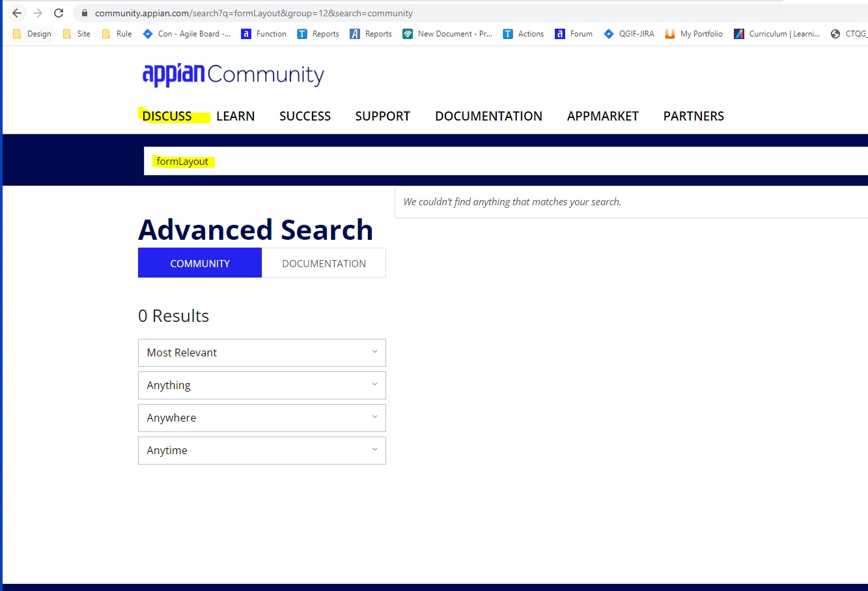This screenshot has height=591, width=868.
Task: Open the Actions bookmark
Action: pyautogui.click(x=524, y=34)
